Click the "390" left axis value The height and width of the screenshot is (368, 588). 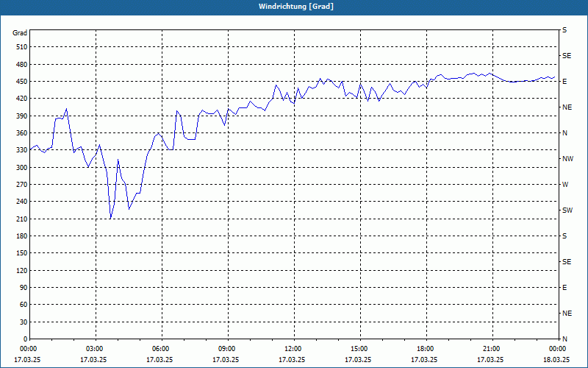[x=22, y=116]
